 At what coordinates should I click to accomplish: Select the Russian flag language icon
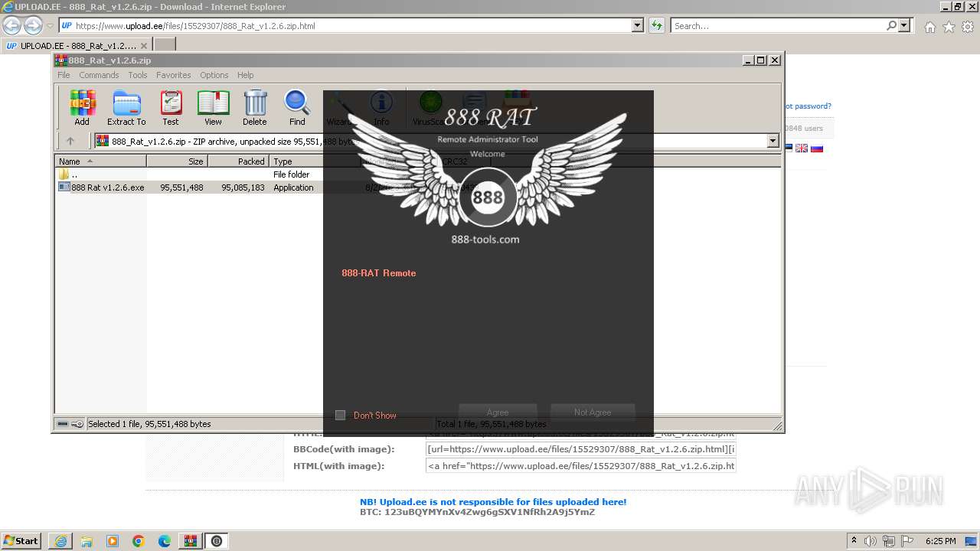pos(817,148)
